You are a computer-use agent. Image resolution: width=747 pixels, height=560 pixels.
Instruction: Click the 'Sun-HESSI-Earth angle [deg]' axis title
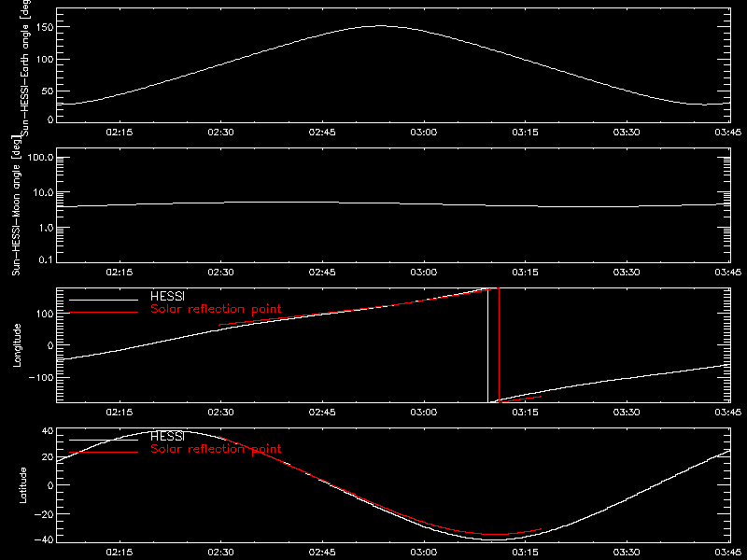(25, 66)
